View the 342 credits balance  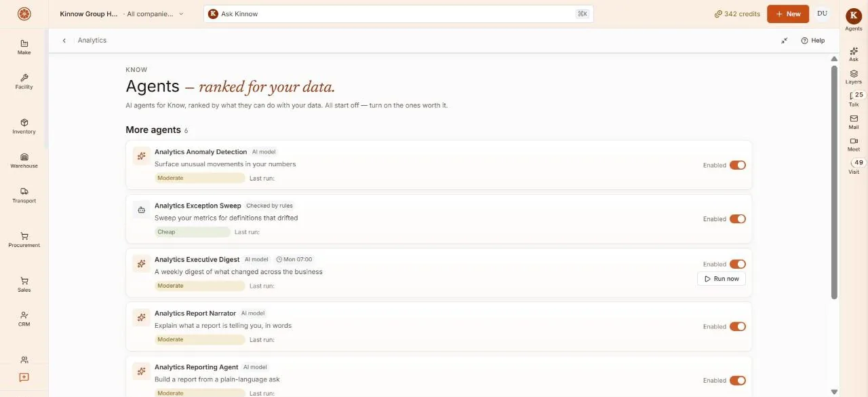(x=737, y=14)
